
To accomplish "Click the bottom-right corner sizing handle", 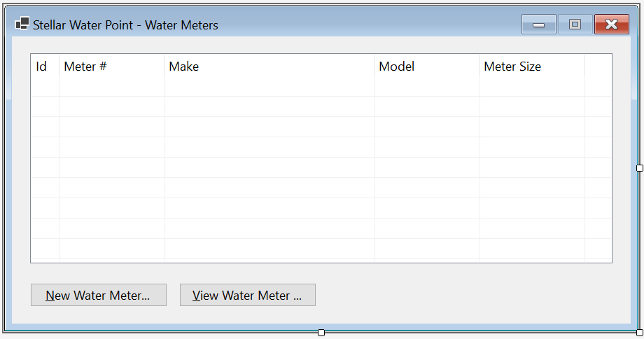I will pos(640,333).
